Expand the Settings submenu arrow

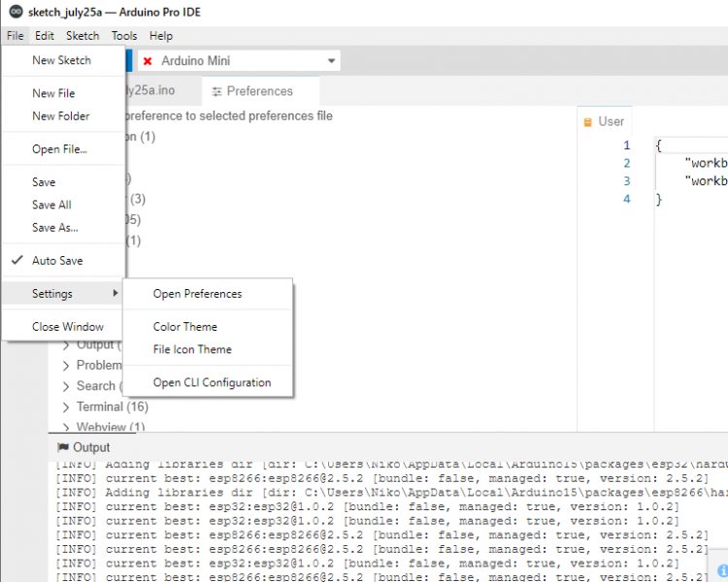116,293
